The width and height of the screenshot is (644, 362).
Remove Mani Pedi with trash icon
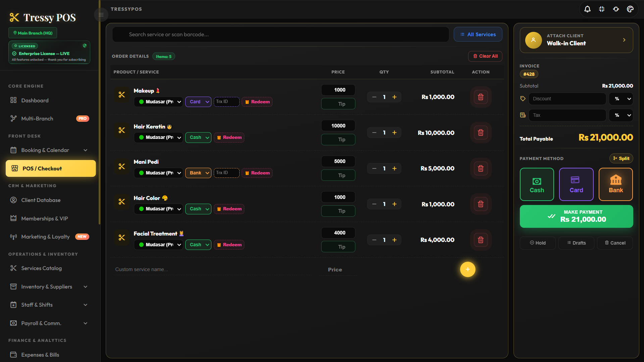pyautogui.click(x=481, y=168)
